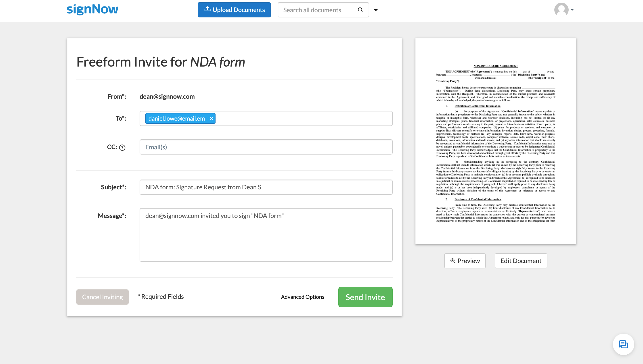643x364 pixels.
Task: Expand the account menu arrow
Action: tap(572, 10)
